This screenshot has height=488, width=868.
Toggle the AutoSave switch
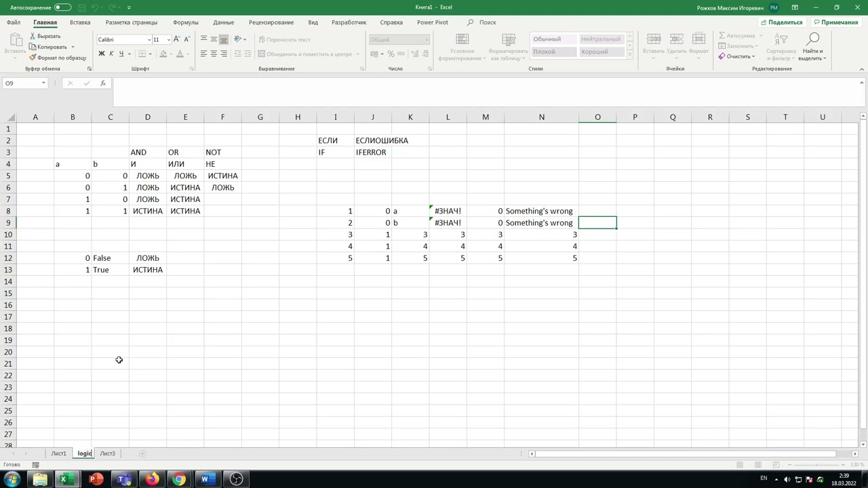click(62, 7)
